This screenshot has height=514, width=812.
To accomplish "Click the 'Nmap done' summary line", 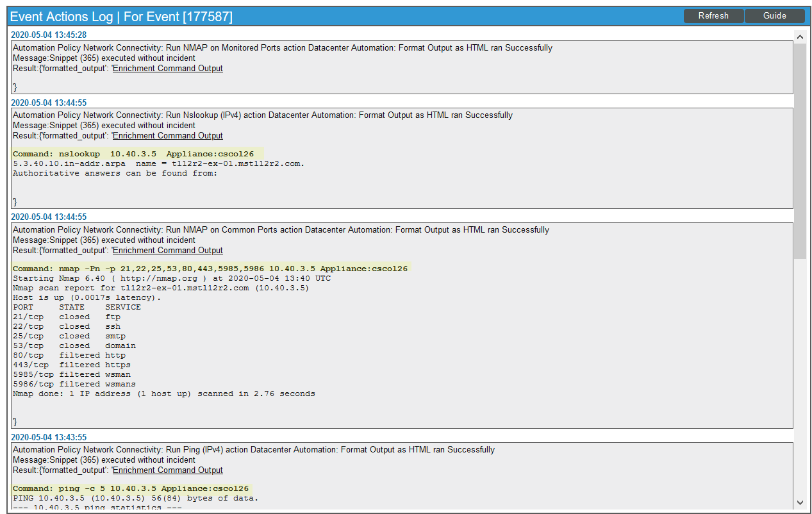I will pos(163,394).
